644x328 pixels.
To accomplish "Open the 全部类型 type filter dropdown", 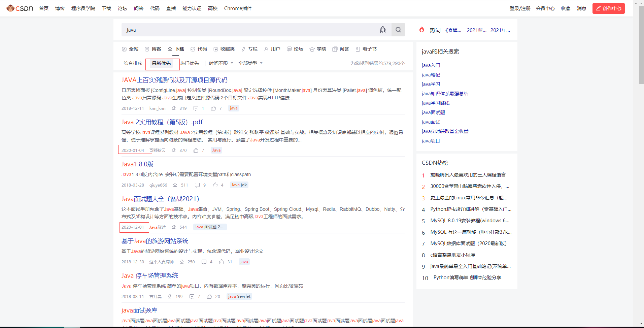I will point(250,63).
